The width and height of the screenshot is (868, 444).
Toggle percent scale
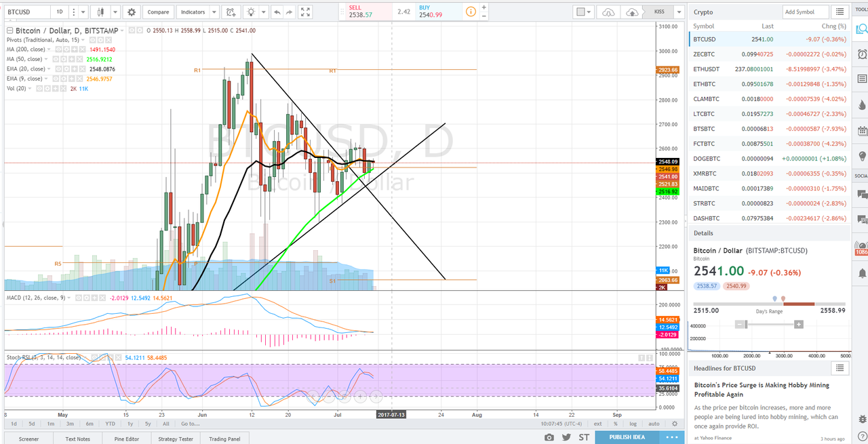pyautogui.click(x=616, y=424)
